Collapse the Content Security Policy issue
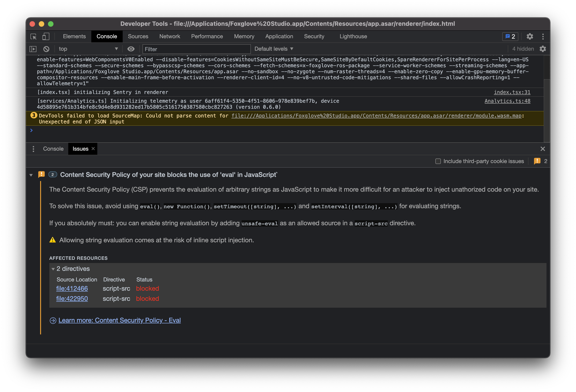 click(31, 175)
